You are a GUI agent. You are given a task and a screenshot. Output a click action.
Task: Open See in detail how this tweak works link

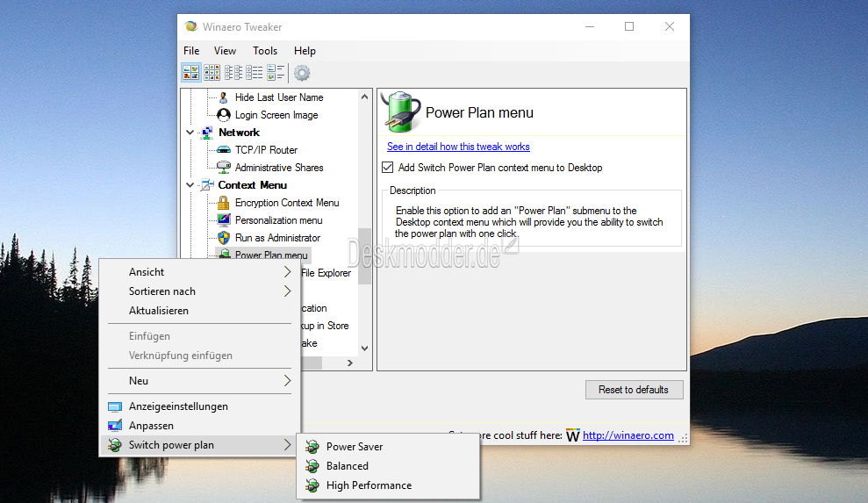point(458,147)
